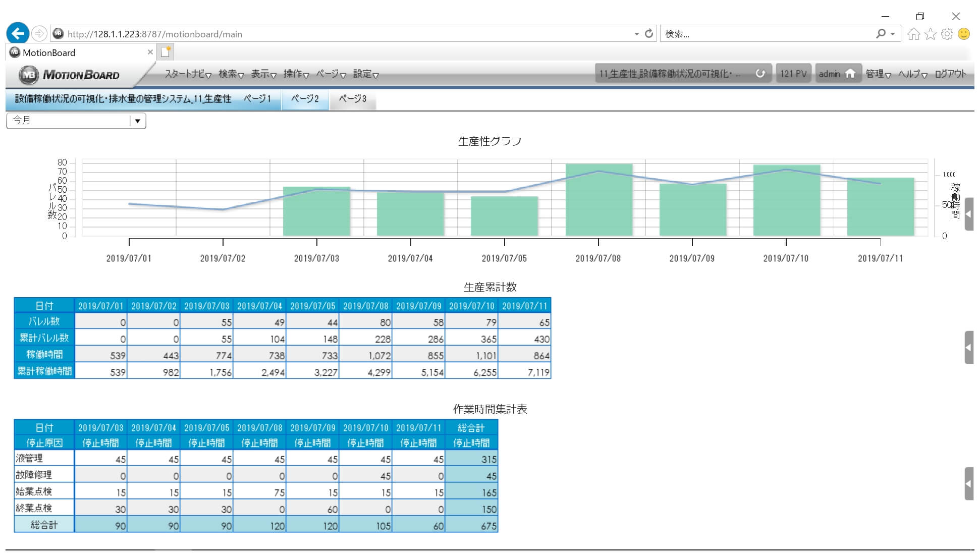Click the search magnifier icon
980x556 pixels.
point(881,34)
